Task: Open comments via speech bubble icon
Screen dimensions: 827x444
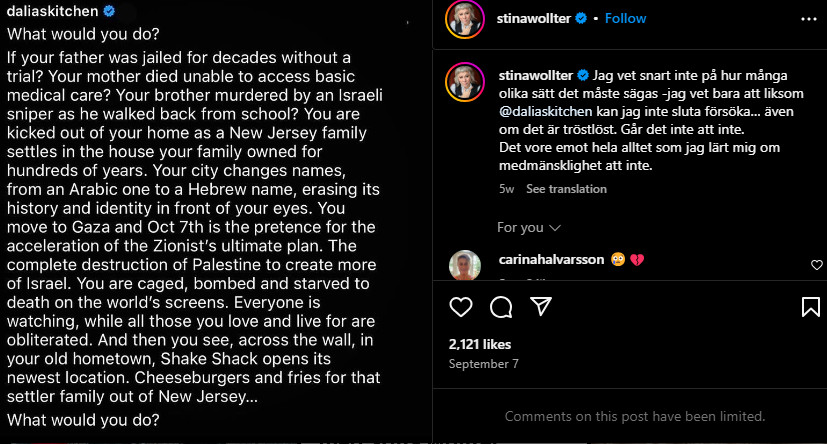Action: [x=502, y=306]
